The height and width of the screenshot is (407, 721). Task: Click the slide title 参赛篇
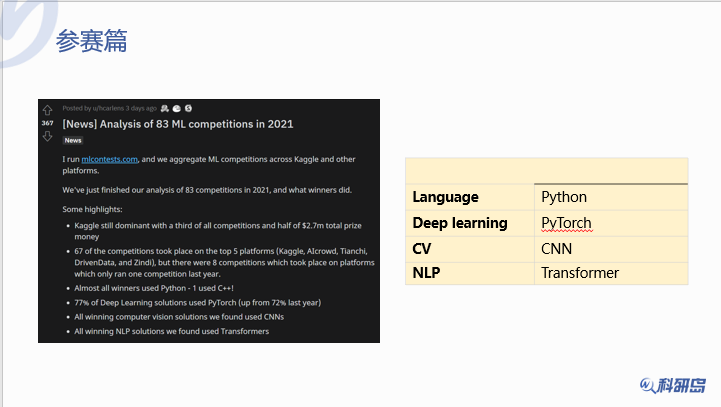[92, 41]
